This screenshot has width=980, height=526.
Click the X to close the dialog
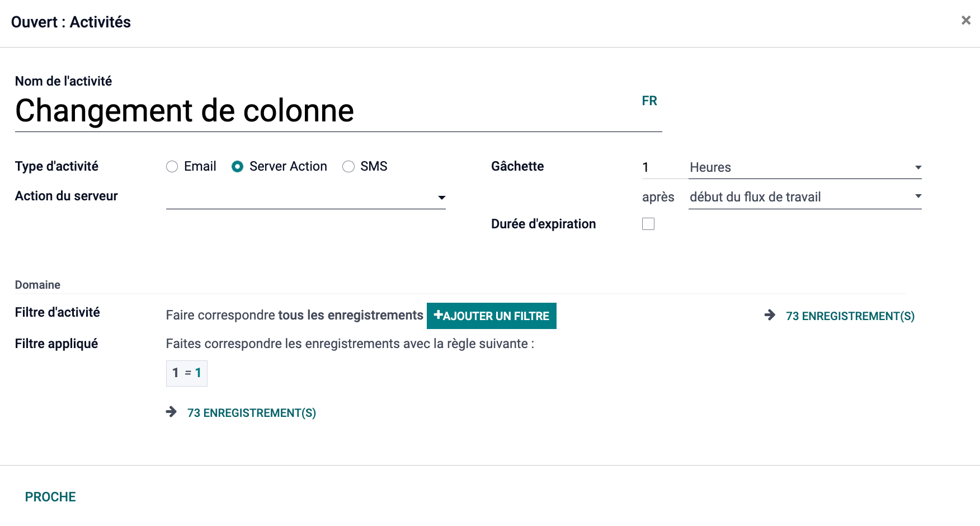pos(965,20)
